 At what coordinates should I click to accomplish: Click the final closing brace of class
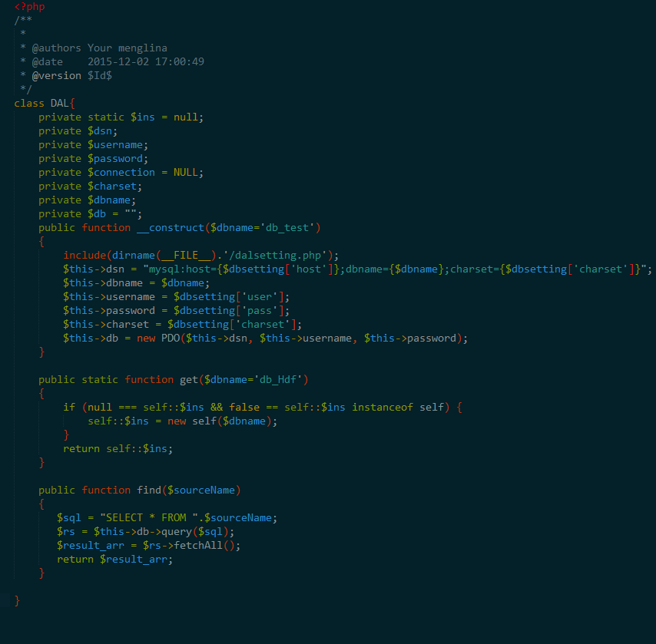(17, 600)
